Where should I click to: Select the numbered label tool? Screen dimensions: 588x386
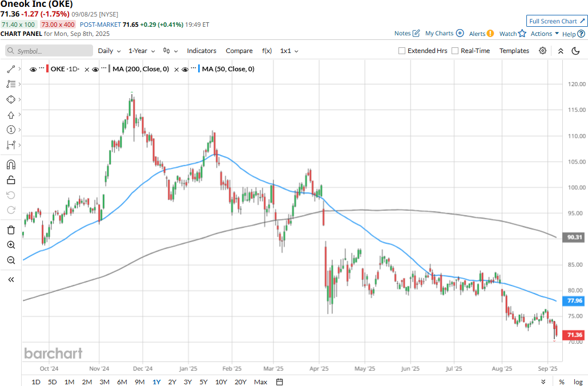pyautogui.click(x=11, y=130)
